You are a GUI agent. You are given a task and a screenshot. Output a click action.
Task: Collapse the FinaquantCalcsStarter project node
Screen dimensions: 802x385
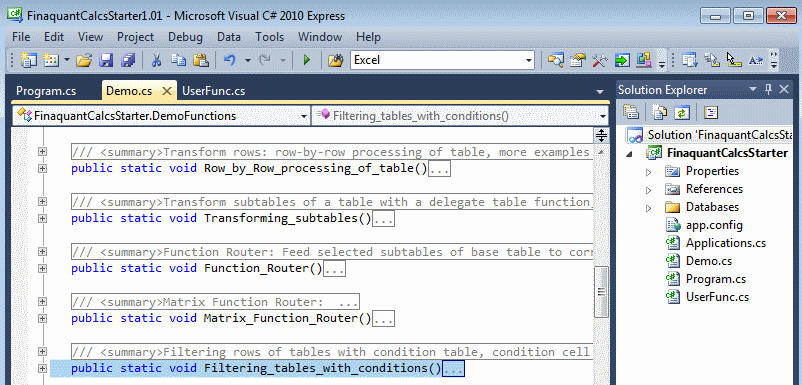pyautogui.click(x=629, y=154)
